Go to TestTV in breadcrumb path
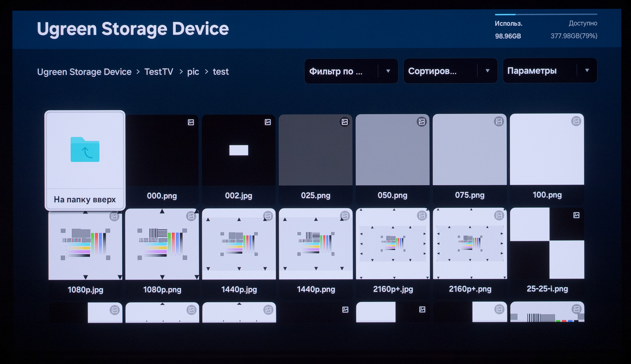This screenshot has width=631, height=364. click(x=159, y=72)
